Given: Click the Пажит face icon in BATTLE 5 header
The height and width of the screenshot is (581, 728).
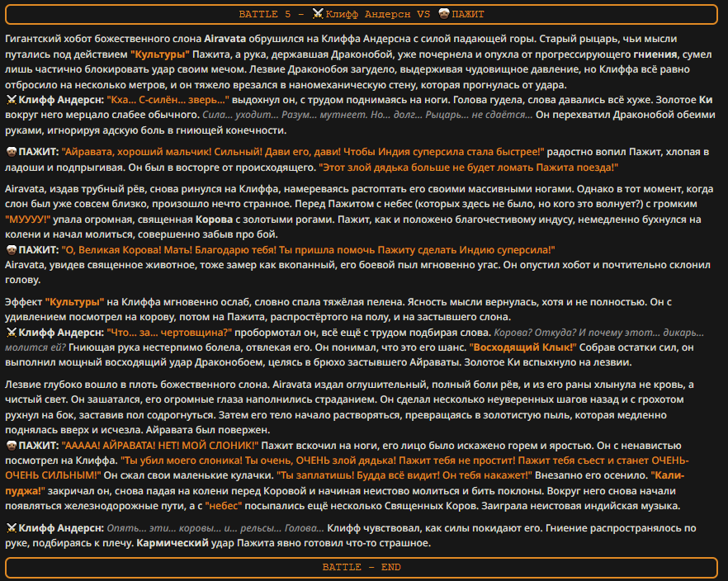Looking at the screenshot, I should point(444,14).
